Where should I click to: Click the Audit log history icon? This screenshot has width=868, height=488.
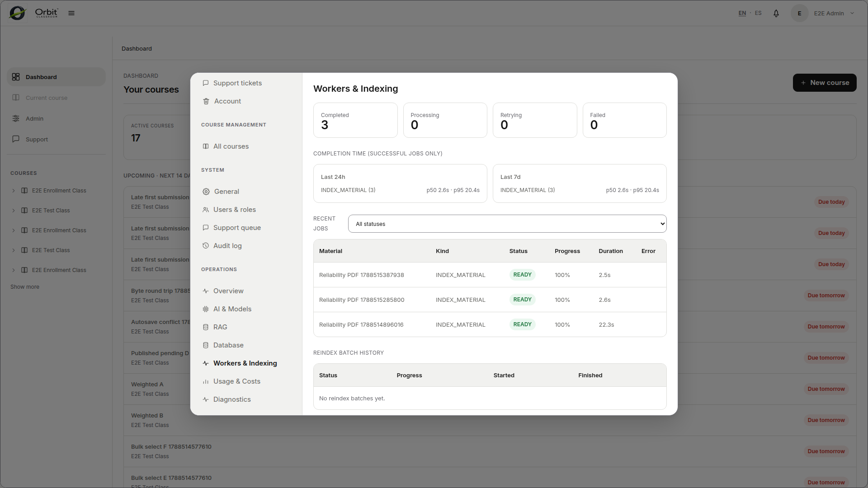pos(206,246)
